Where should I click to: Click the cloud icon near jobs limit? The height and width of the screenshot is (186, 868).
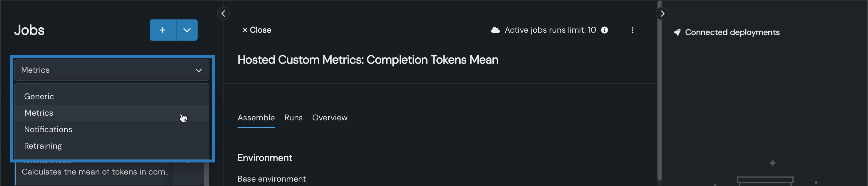pos(495,30)
